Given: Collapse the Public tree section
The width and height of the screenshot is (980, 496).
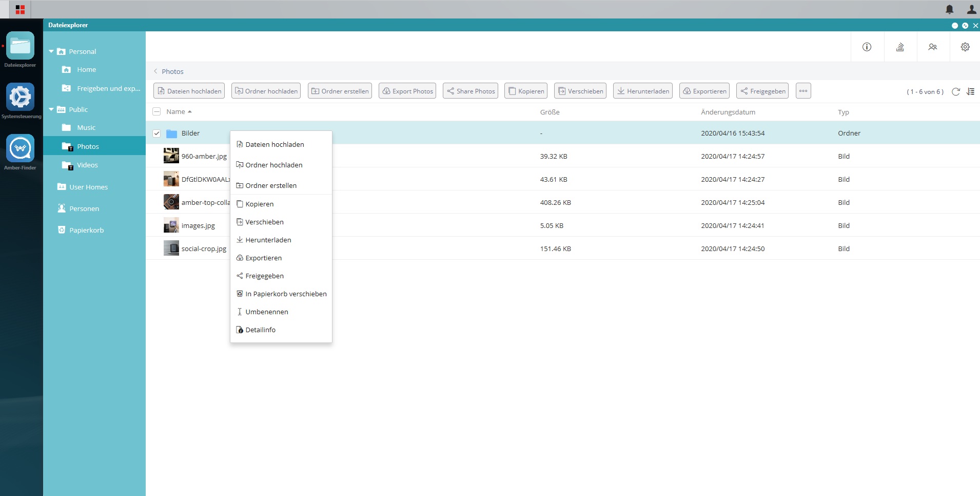Looking at the screenshot, I should [51, 109].
